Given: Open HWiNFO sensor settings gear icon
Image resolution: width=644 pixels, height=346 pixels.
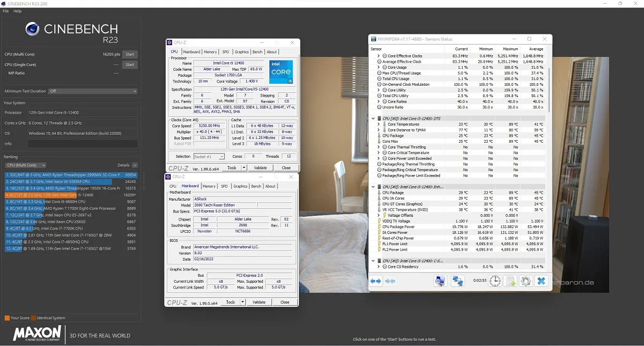Looking at the screenshot, I should click(x=526, y=281).
